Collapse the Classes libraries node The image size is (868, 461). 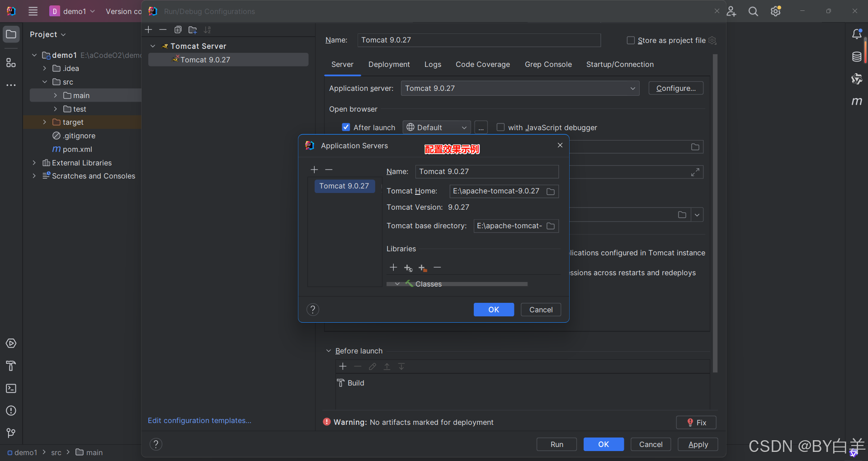(x=397, y=284)
